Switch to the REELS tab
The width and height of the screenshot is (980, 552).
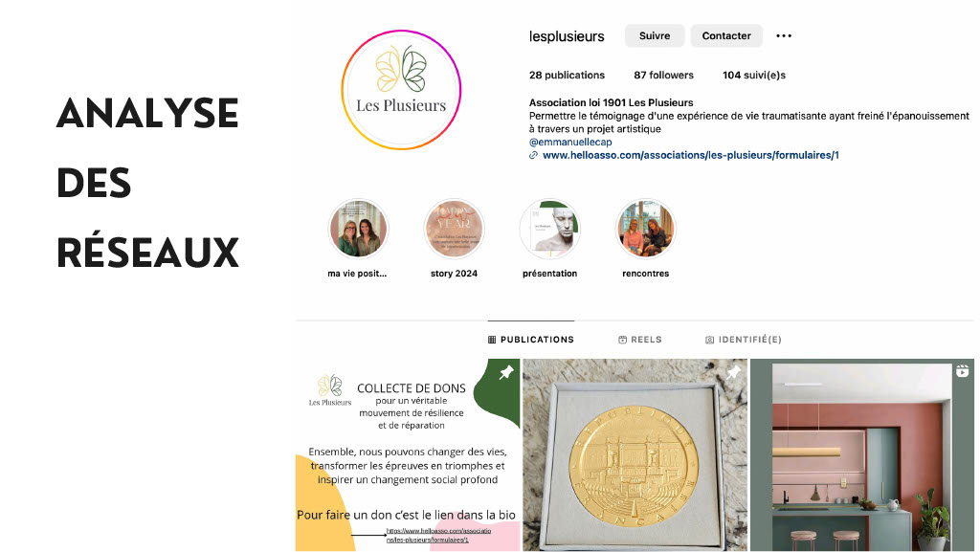pos(640,340)
